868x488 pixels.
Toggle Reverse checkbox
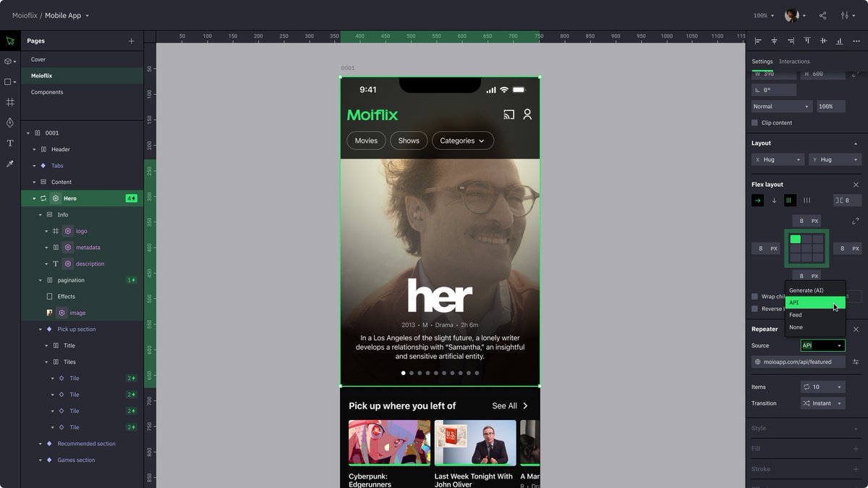pyautogui.click(x=755, y=308)
